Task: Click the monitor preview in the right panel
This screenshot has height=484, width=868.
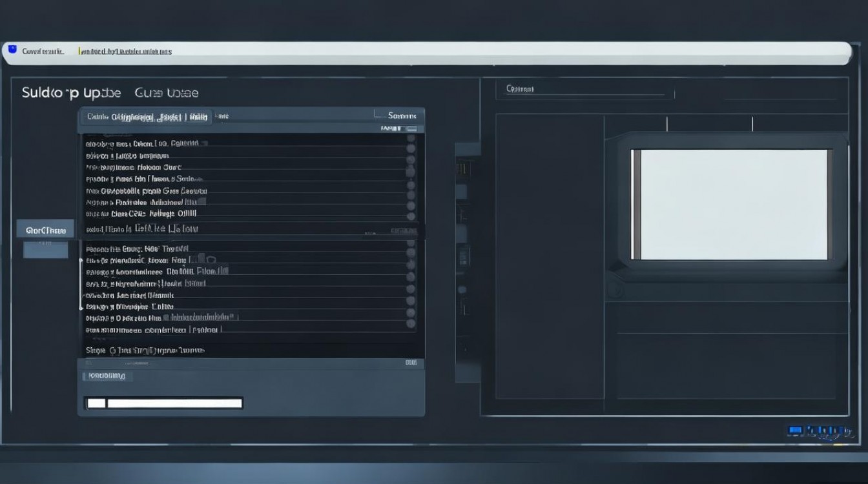Action: (x=731, y=204)
